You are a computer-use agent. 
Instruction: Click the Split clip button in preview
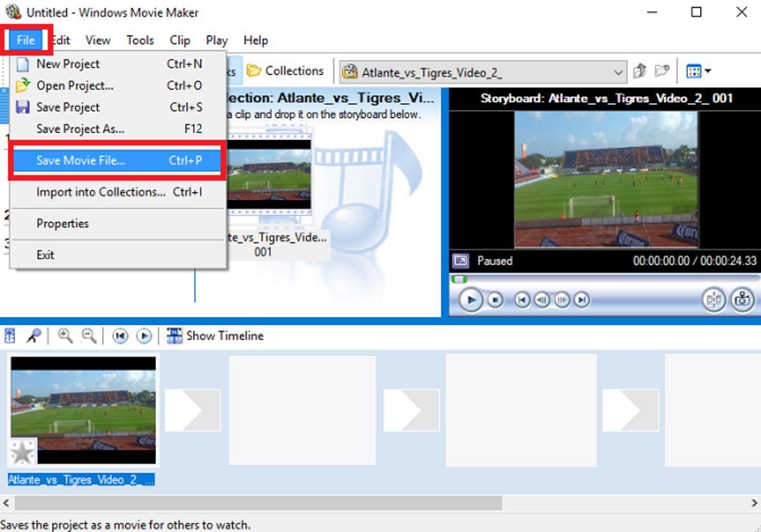pyautogui.click(x=713, y=300)
